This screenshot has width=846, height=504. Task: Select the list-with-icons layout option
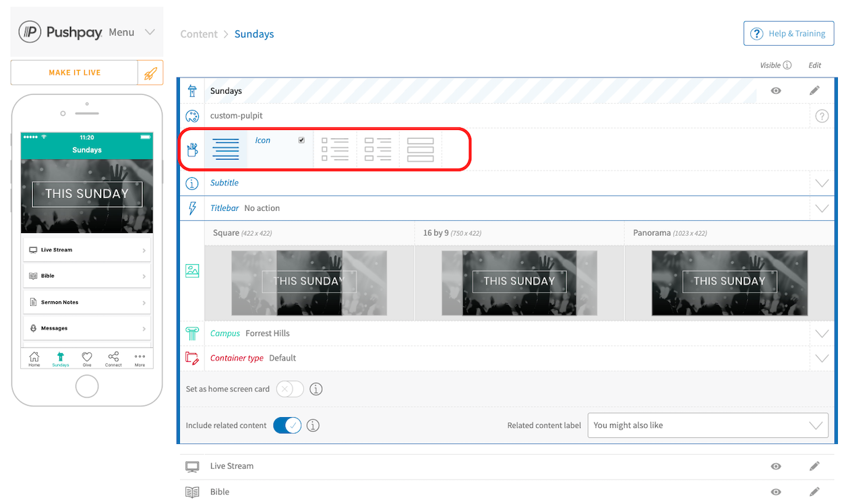(335, 149)
